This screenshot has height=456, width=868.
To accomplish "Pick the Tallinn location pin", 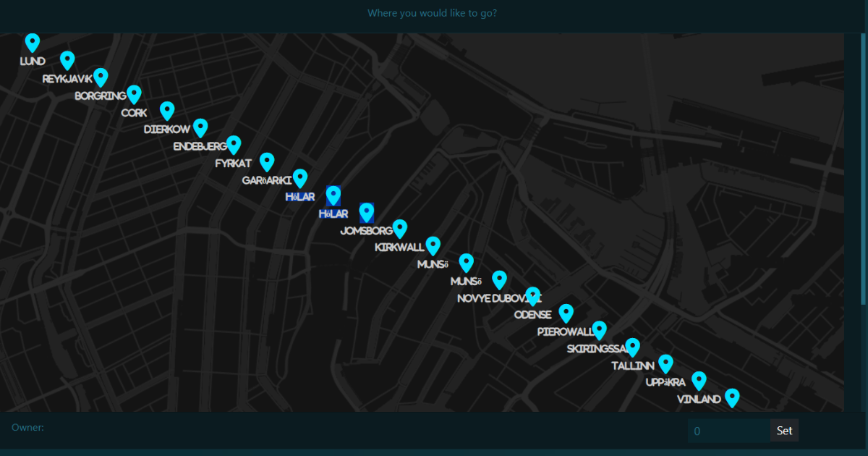I will (x=633, y=347).
